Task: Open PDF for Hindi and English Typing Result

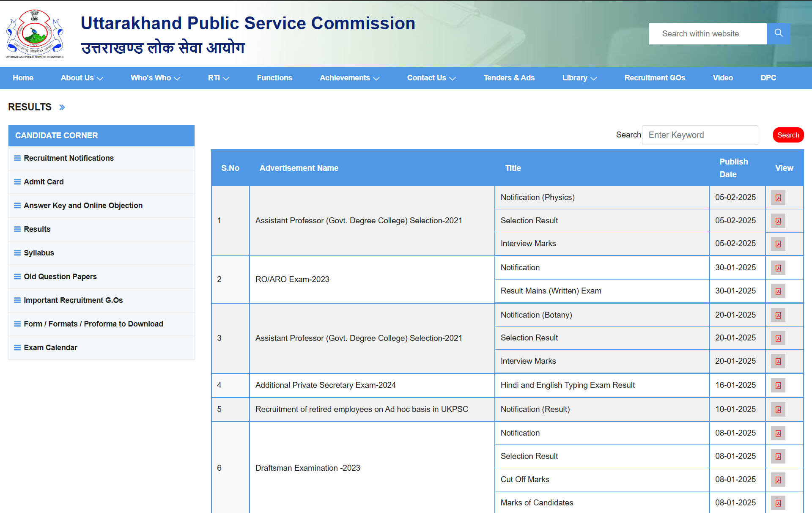Action: tap(778, 385)
